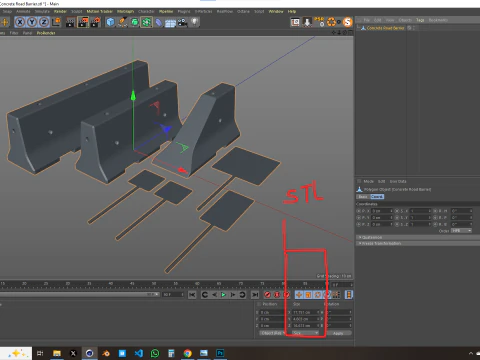Toggle the Z axis lock
The width and height of the screenshot is (480, 360).
tap(44, 22)
